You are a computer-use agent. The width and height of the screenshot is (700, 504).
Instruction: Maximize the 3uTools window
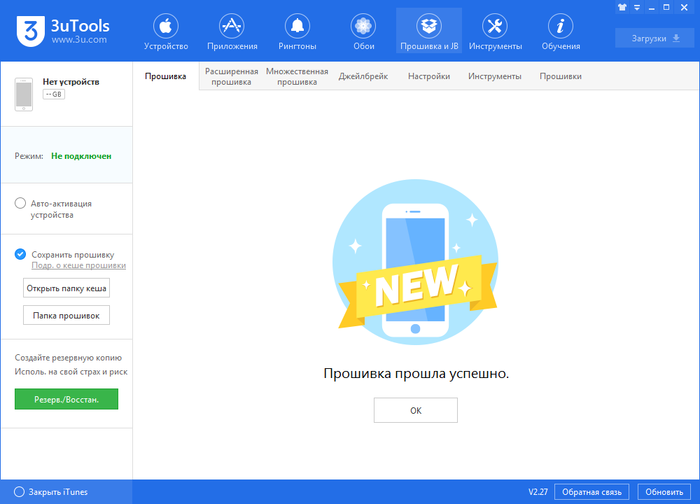pos(667,7)
